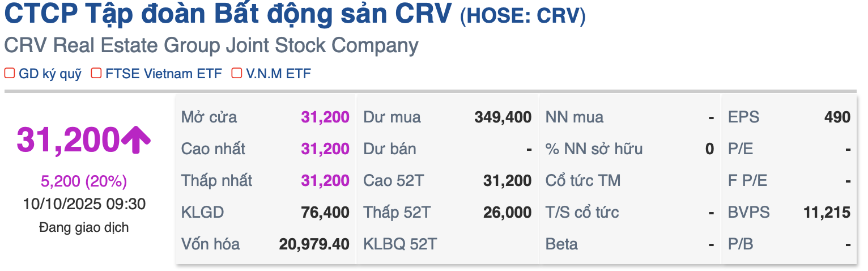The width and height of the screenshot is (868, 271).
Task: Click the % NN sở hữu label
Action: pos(594,150)
